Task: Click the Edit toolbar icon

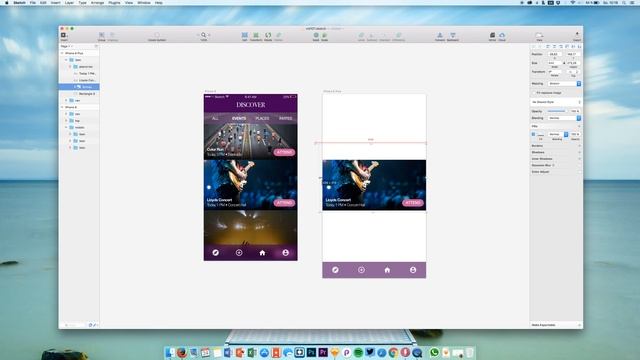Action: point(244,36)
